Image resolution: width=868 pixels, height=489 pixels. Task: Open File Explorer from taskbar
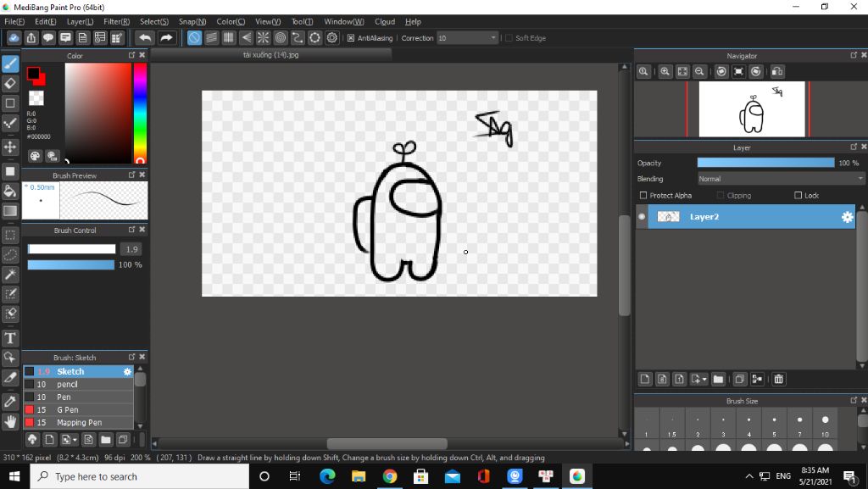359,476
